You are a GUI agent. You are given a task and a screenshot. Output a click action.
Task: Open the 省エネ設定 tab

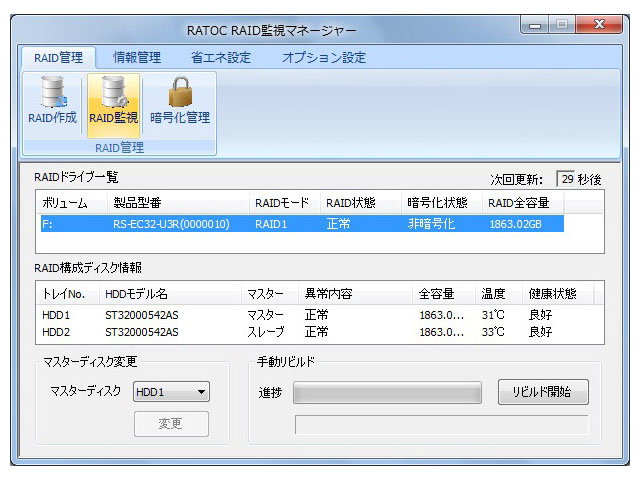pyautogui.click(x=221, y=58)
